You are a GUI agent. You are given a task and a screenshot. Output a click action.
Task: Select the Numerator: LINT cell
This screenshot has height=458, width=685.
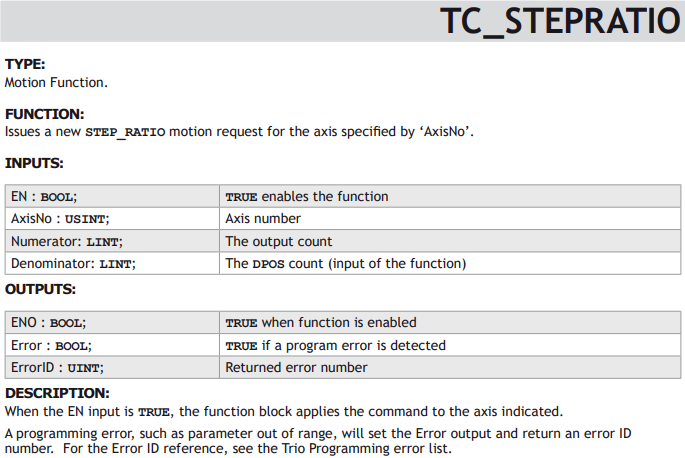112,241
